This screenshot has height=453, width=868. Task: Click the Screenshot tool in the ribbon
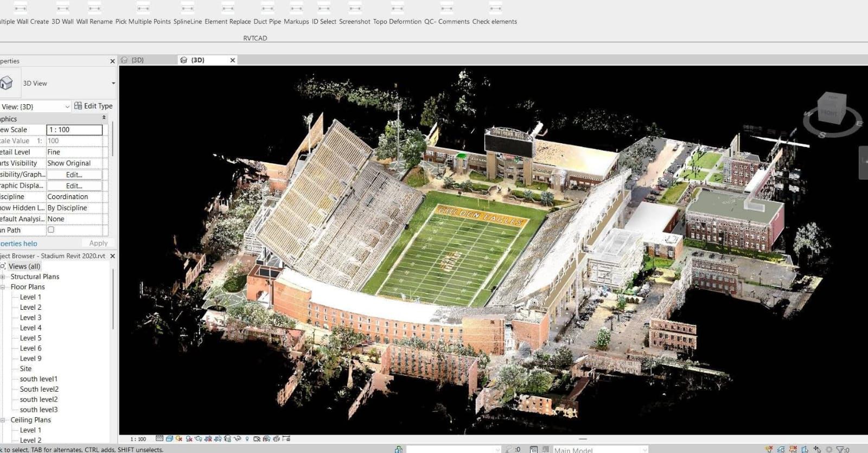(355, 15)
